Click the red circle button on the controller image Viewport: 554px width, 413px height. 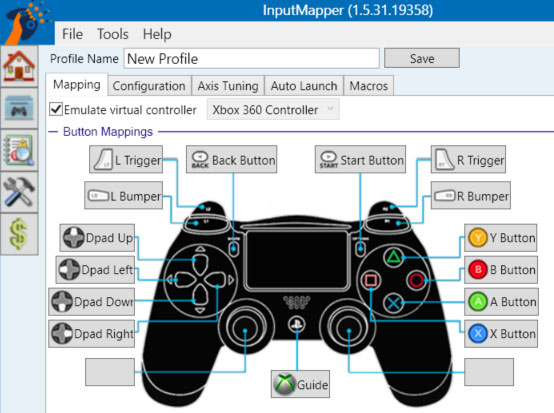pos(417,280)
